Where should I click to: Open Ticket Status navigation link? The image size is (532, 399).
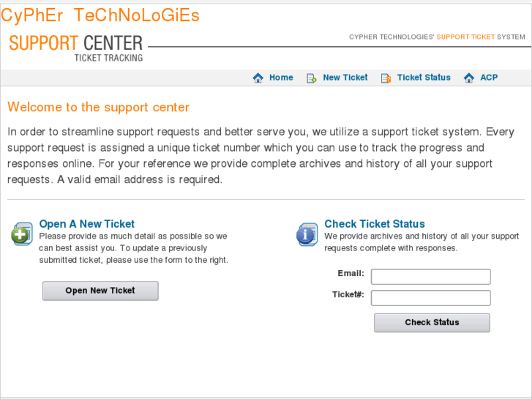[424, 78]
